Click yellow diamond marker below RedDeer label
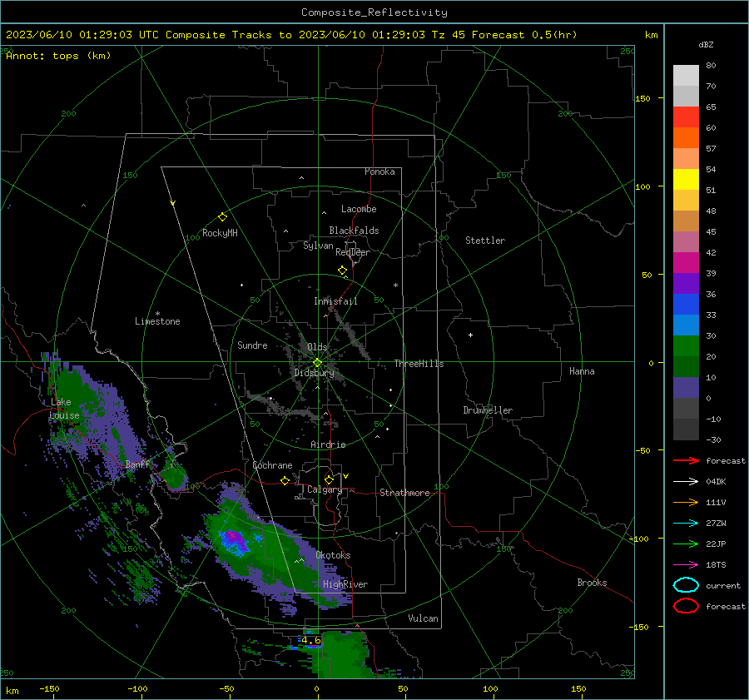Viewport: 749px width, 700px height. (342, 271)
